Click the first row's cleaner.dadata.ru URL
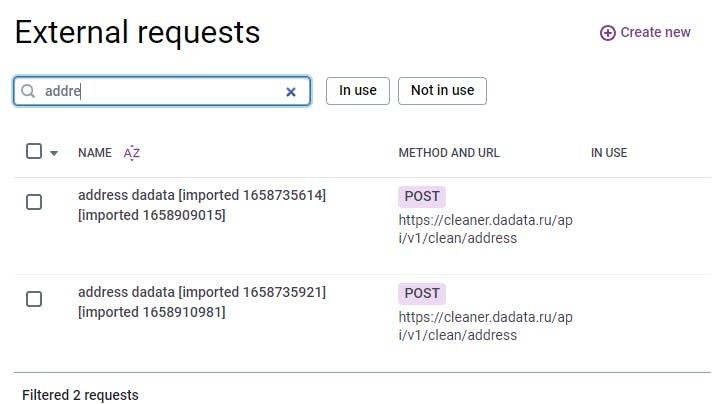Viewport: 716px width, 404px height. point(485,229)
